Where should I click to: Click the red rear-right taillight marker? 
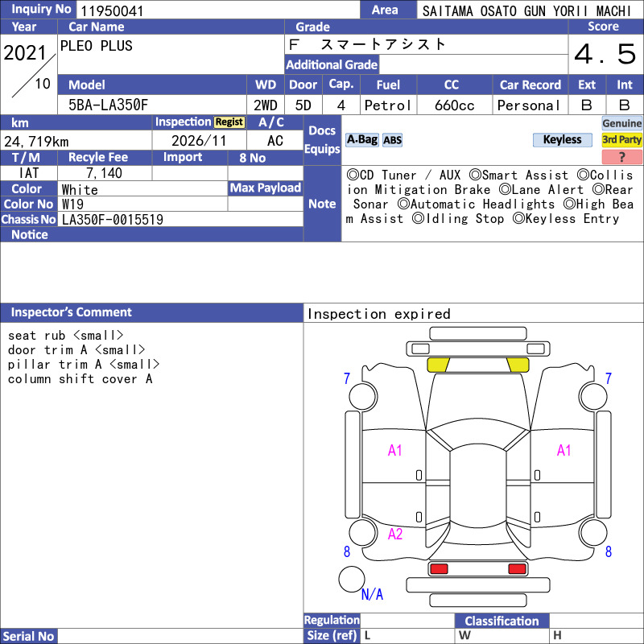tap(517, 569)
